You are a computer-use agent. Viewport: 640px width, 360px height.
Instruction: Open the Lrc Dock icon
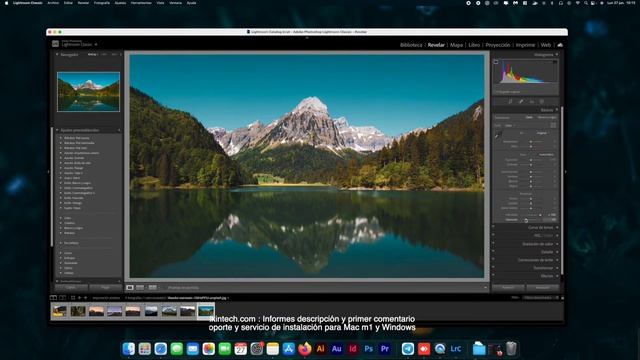[456, 349]
